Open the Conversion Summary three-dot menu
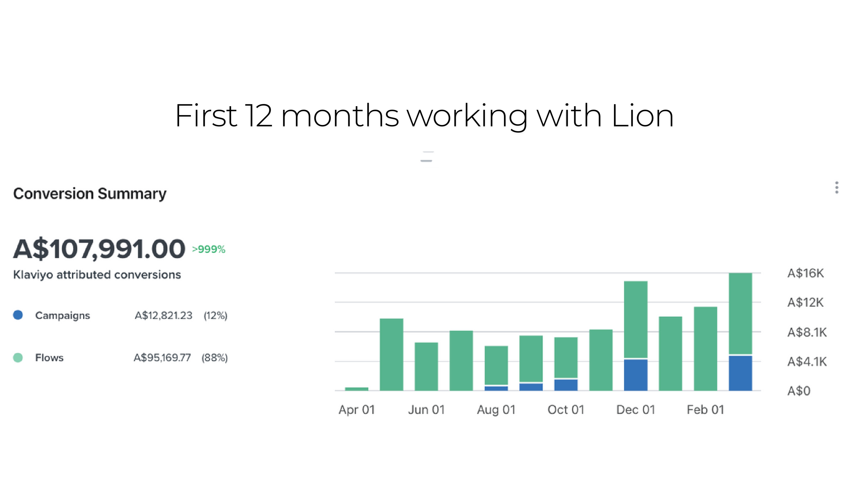Viewport: 849px width, 504px height. tap(836, 187)
